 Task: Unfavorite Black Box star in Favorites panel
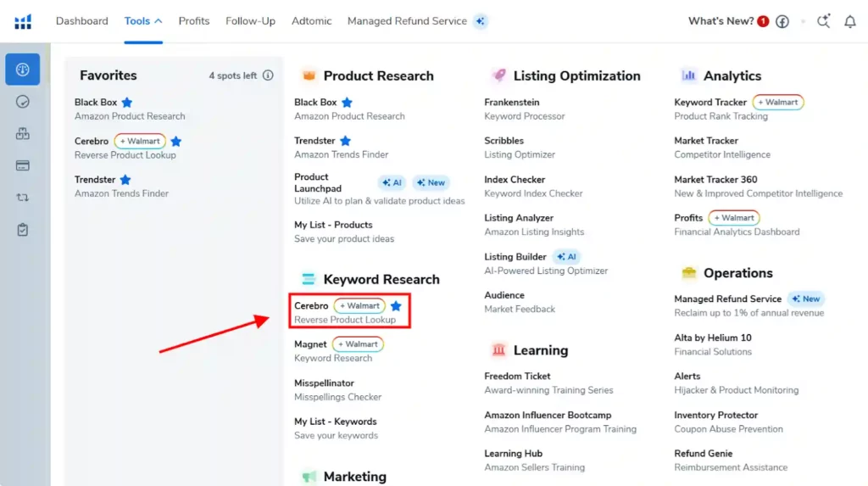(127, 102)
